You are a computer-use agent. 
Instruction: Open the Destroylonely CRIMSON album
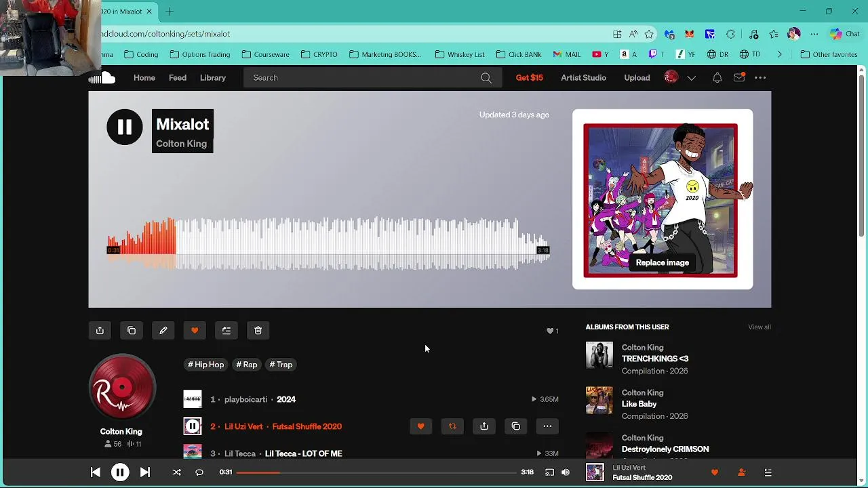tap(665, 449)
